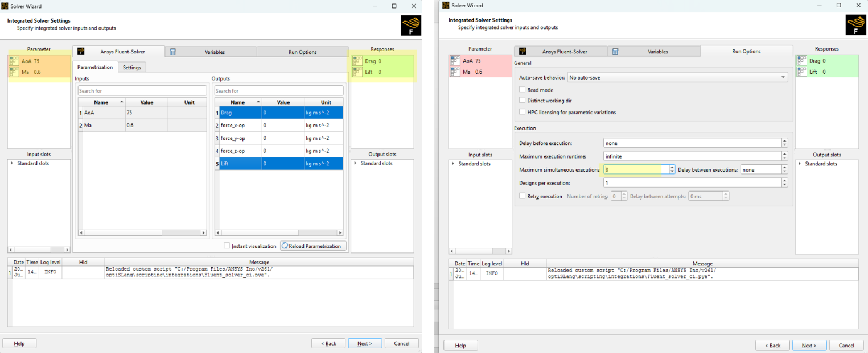Expand Standard slots under Output slots, Parametrization wizard
The width and height of the screenshot is (868, 353).
click(356, 164)
